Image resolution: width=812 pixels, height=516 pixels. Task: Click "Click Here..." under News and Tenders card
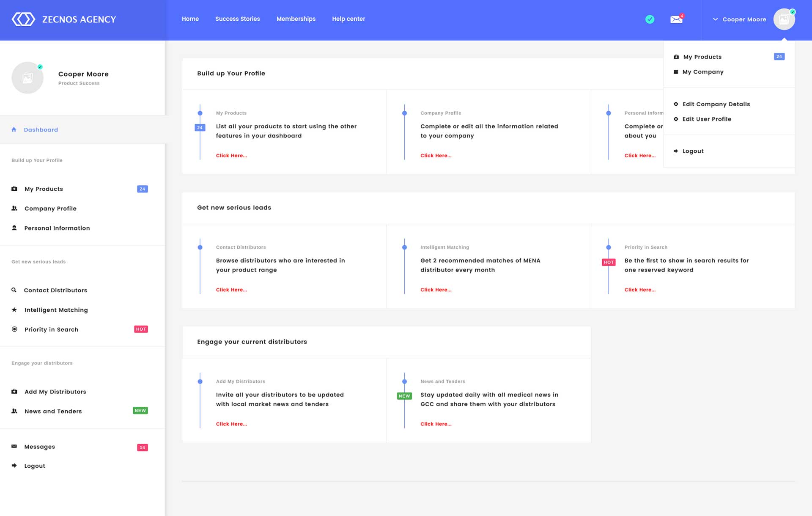[436, 424]
